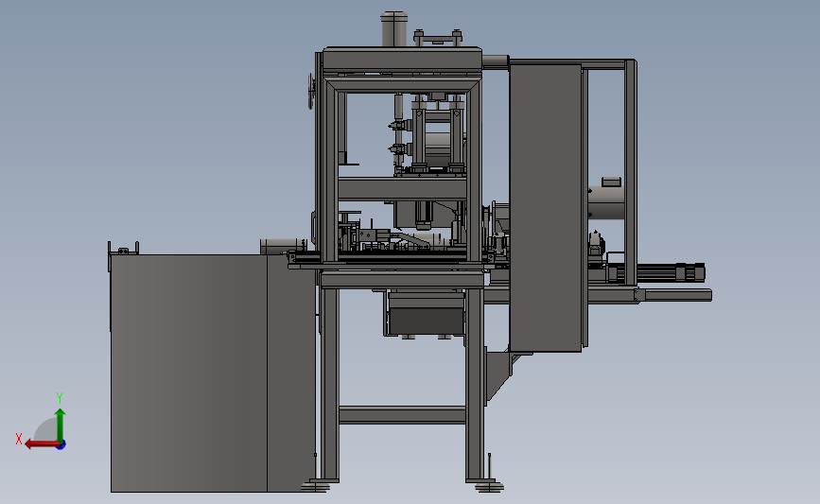Image resolution: width=820 pixels, height=504 pixels.
Task: Click the blue Z axis dot on the triad
Action: 61,445
